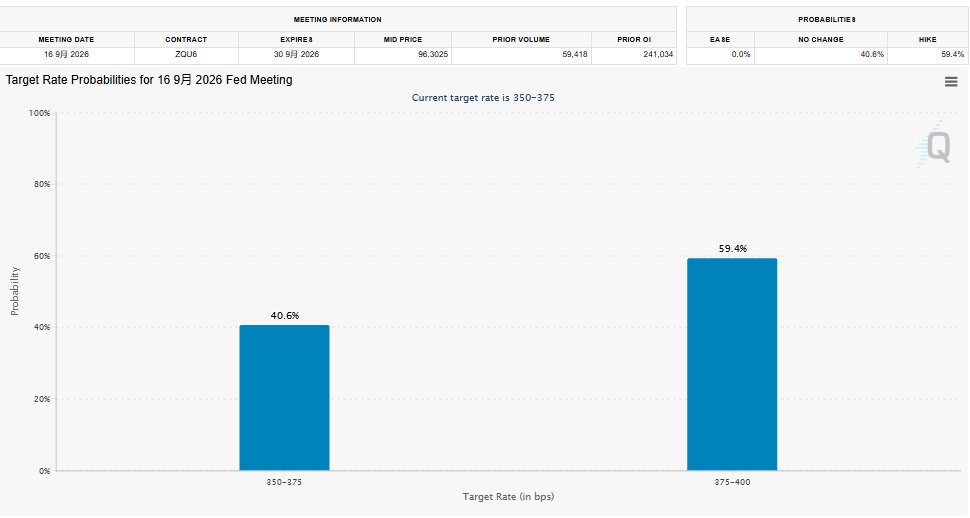This screenshot has height=518, width=970.
Task: Click the Meeting Date column header
Action: 66,40
